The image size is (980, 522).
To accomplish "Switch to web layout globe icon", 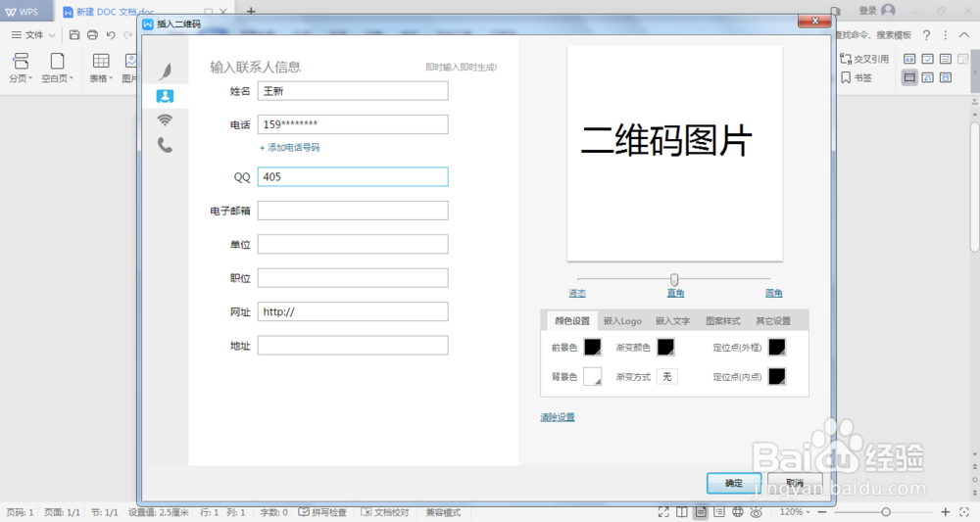I will click(738, 512).
